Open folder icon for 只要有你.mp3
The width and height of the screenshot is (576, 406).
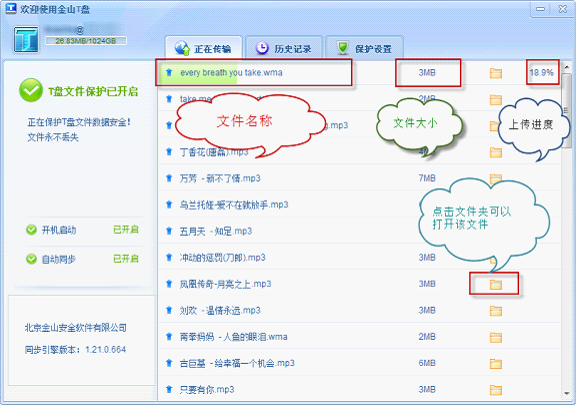tap(496, 390)
